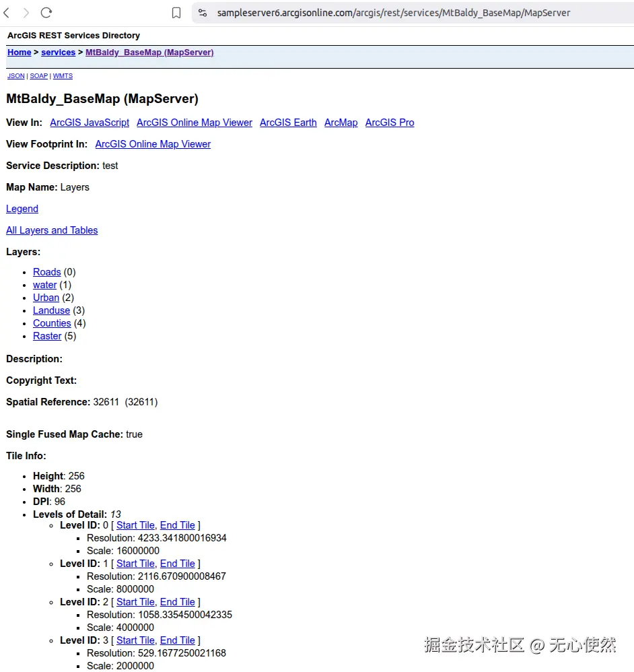Click the Service Description: test line
Viewport: 634px width, 672px height.
pyautogui.click(x=62, y=166)
